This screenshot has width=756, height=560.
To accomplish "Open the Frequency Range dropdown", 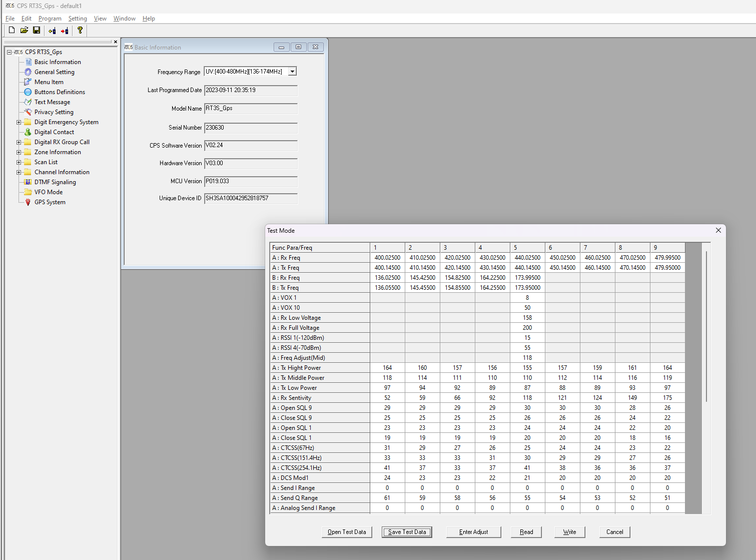I will point(293,72).
